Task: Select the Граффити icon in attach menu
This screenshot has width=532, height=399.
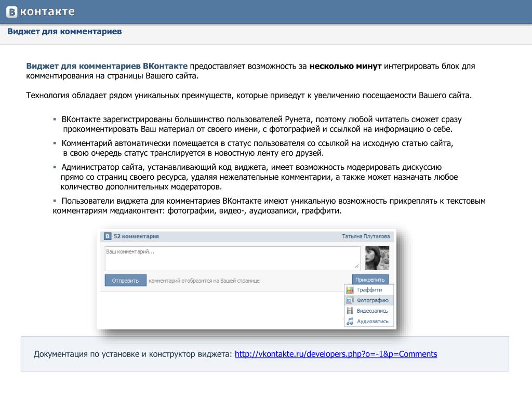Action: click(x=350, y=290)
